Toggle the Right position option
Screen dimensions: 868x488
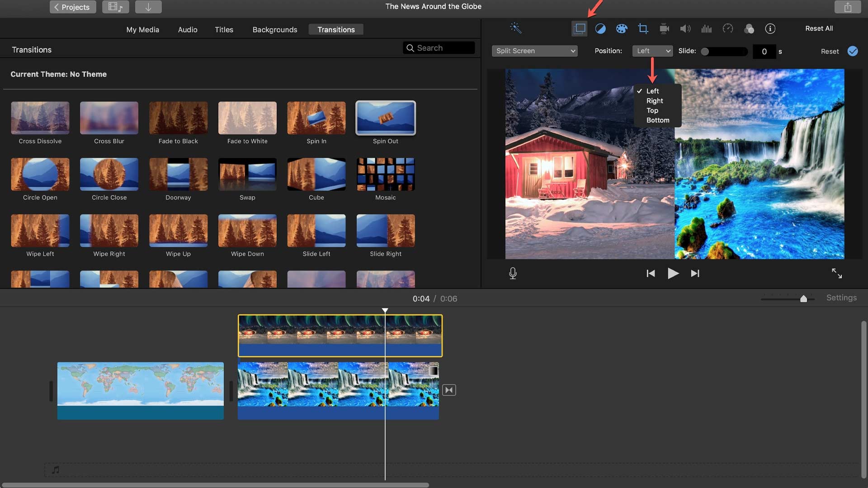coord(654,101)
